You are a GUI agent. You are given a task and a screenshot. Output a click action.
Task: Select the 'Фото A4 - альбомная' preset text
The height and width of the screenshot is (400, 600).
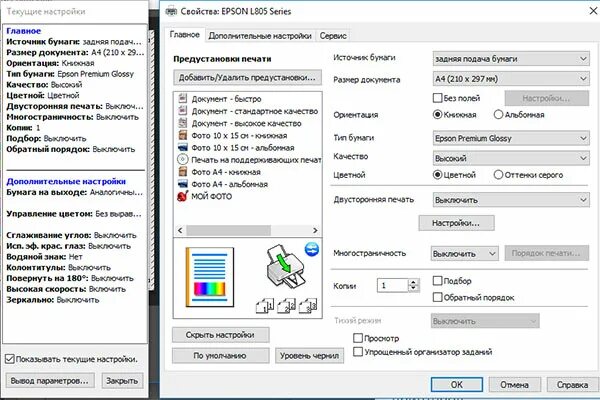click(229, 184)
